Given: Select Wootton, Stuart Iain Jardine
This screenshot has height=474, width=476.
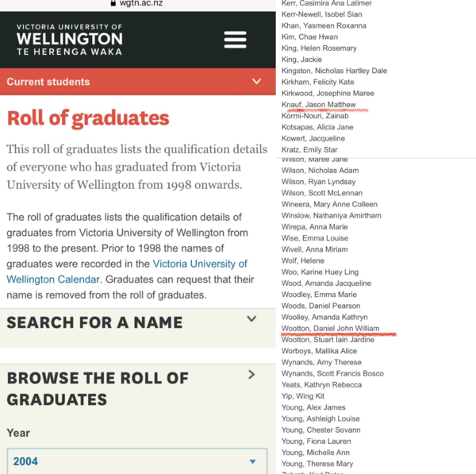Looking at the screenshot, I should pyautogui.click(x=328, y=339).
